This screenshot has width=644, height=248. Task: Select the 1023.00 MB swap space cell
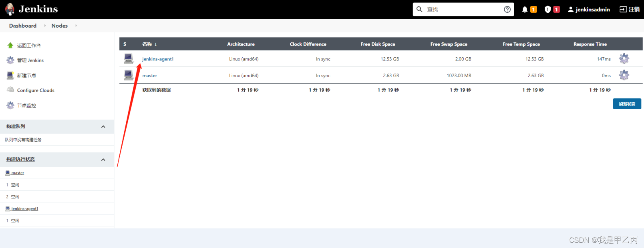click(459, 76)
